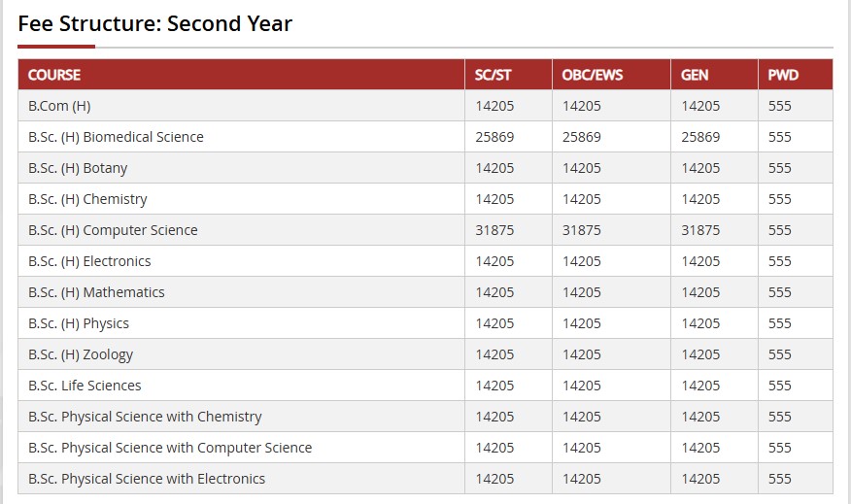
Task: Select the B.Com (H) course row
Action: pyautogui.click(x=59, y=106)
